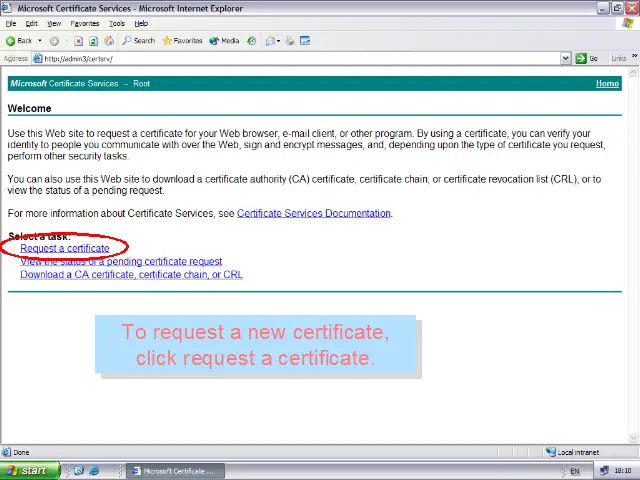This screenshot has width=640, height=480.
Task: Open the Edit menu
Action: click(31, 24)
